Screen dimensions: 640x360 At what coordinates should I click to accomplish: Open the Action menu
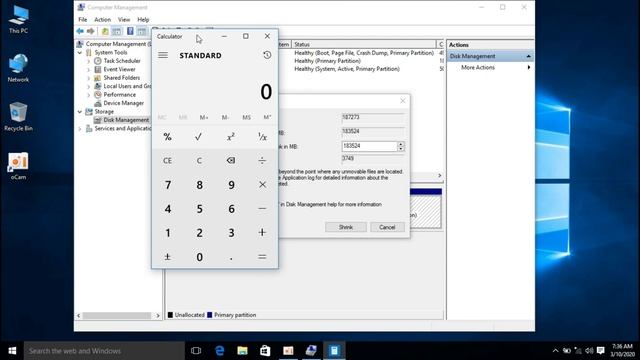(102, 20)
